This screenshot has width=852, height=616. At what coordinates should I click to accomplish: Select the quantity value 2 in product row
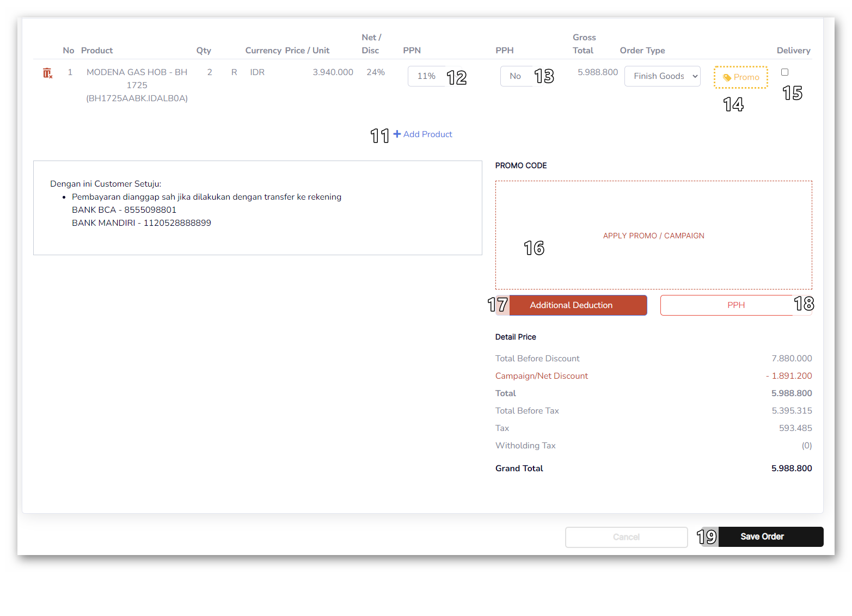(x=210, y=72)
